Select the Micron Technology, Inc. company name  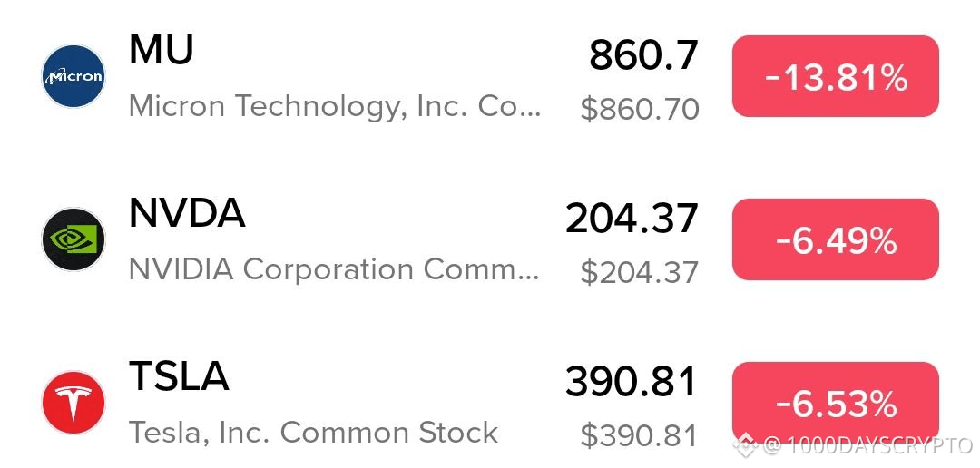pyautogui.click(x=334, y=107)
